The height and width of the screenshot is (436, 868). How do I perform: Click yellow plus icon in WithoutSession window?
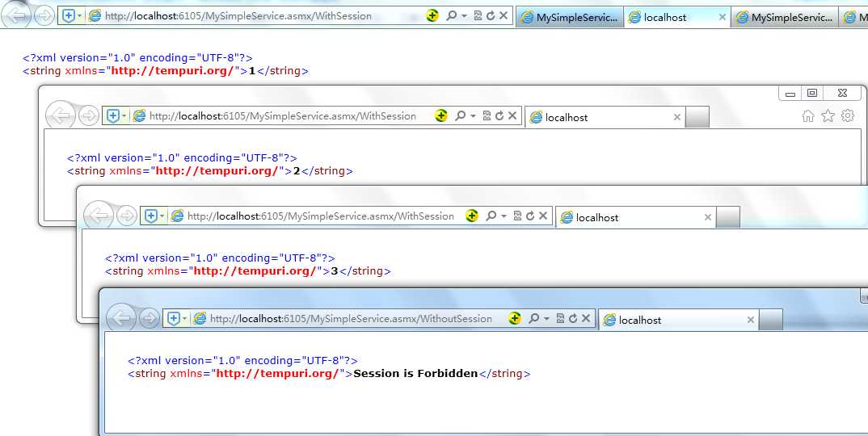(x=515, y=318)
